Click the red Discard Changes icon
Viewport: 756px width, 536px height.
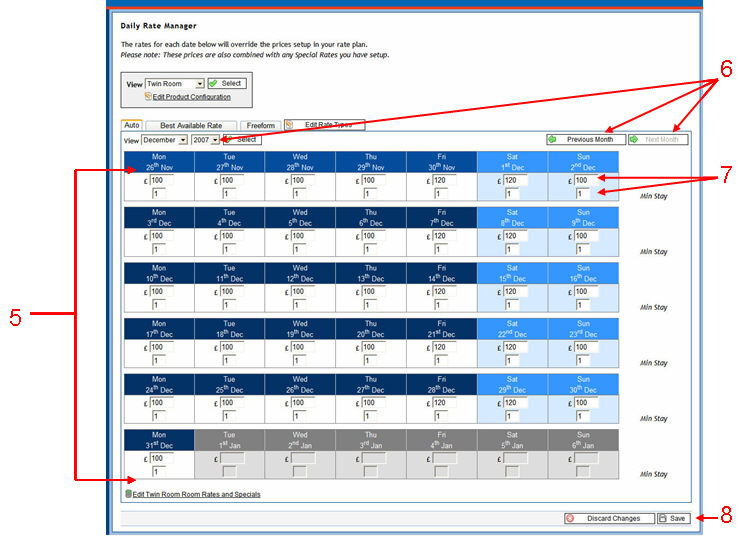click(x=570, y=518)
